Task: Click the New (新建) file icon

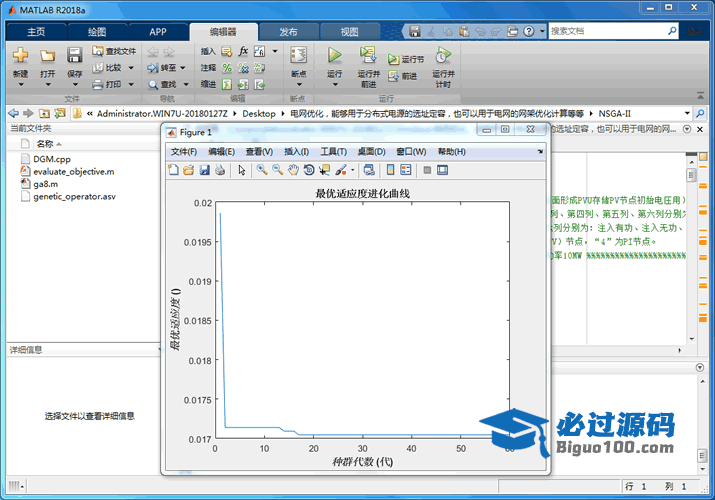Action: [x=20, y=55]
